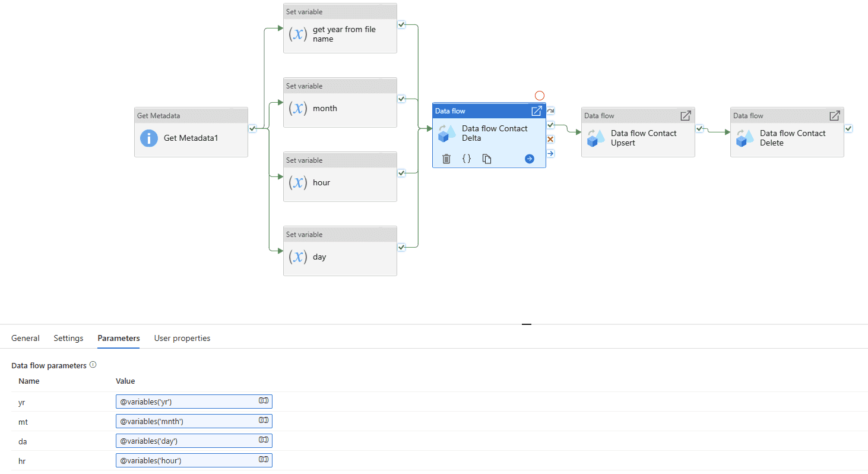This screenshot has height=474, width=868.
Task: Open Data flow Contact Delete in editor
Action: point(834,116)
